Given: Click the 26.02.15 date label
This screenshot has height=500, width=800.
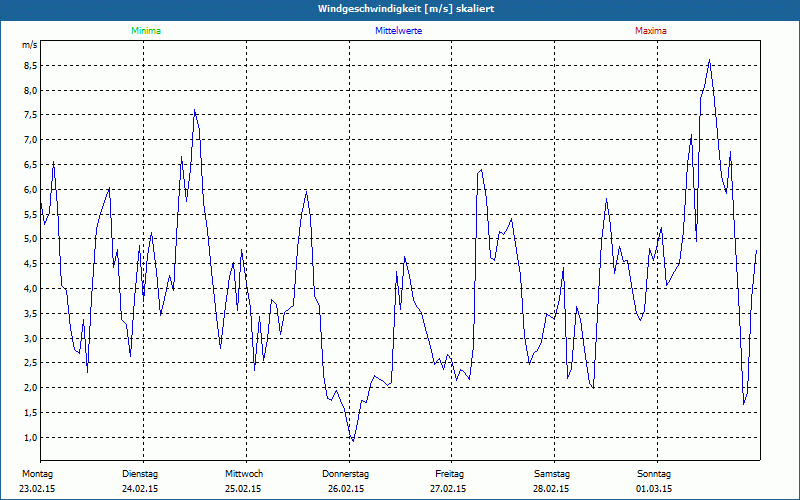Looking at the screenshot, I should click(346, 489).
